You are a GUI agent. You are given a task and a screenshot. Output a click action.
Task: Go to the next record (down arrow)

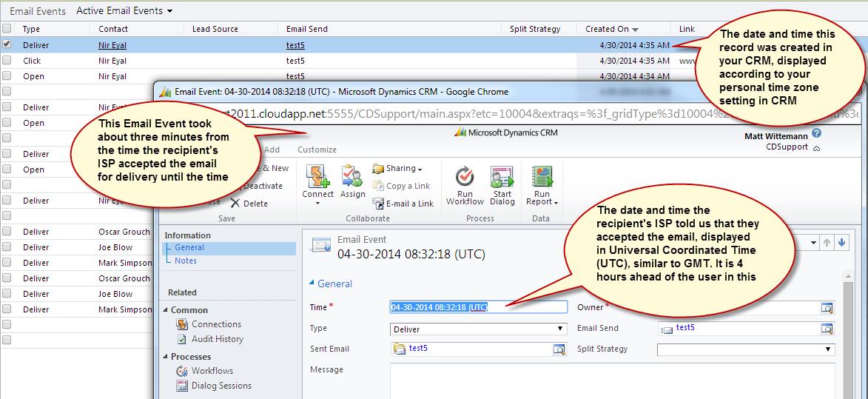pos(842,242)
